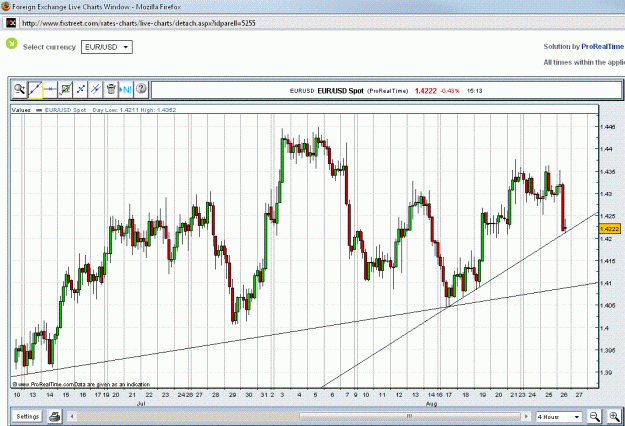Select the magnifier zoom tool in chart toolbar

click(x=19, y=89)
